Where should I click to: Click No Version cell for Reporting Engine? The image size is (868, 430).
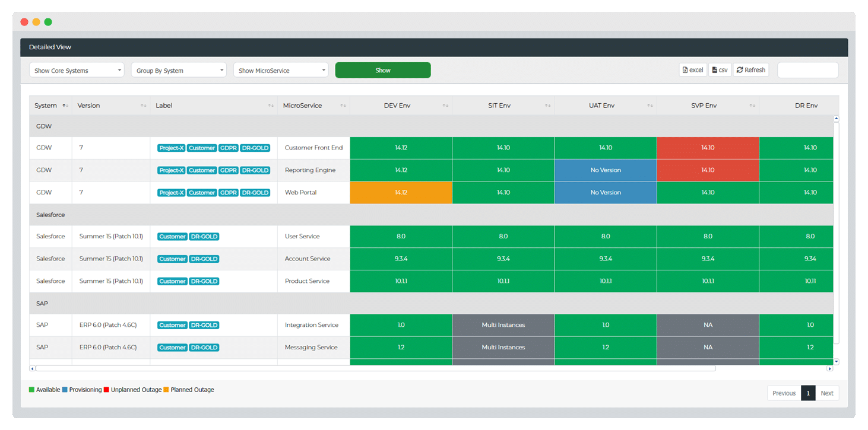606,170
